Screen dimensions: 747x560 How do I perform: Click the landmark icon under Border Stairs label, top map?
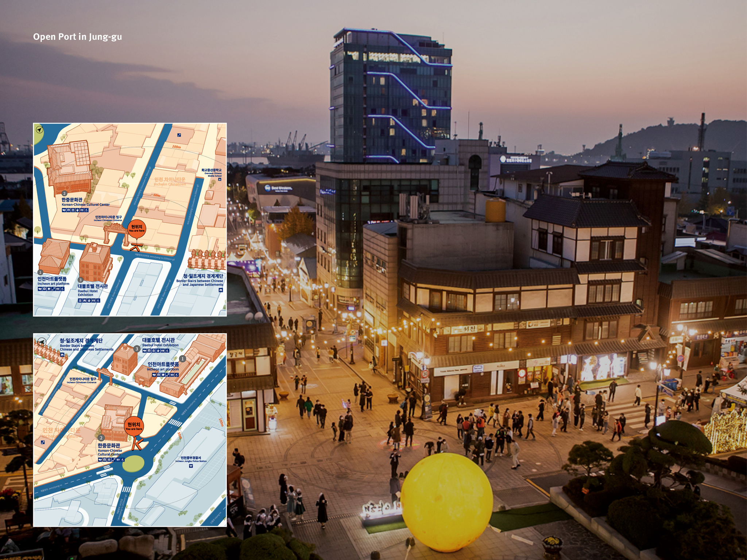221,290
